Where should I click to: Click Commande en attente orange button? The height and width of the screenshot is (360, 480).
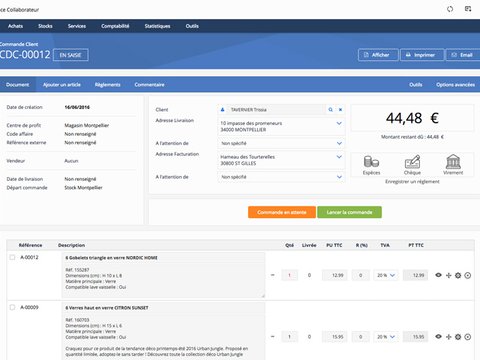(282, 212)
